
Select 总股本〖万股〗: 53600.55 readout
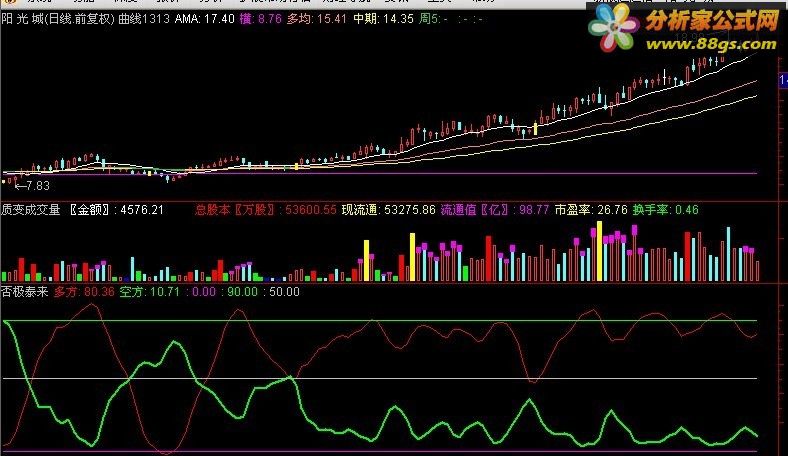(x=266, y=209)
